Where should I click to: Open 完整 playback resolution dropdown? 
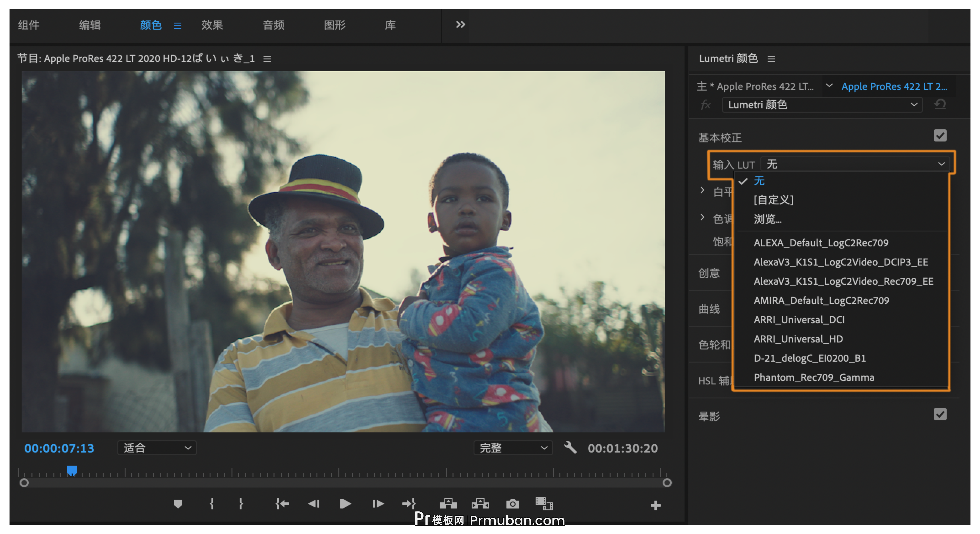pos(513,448)
